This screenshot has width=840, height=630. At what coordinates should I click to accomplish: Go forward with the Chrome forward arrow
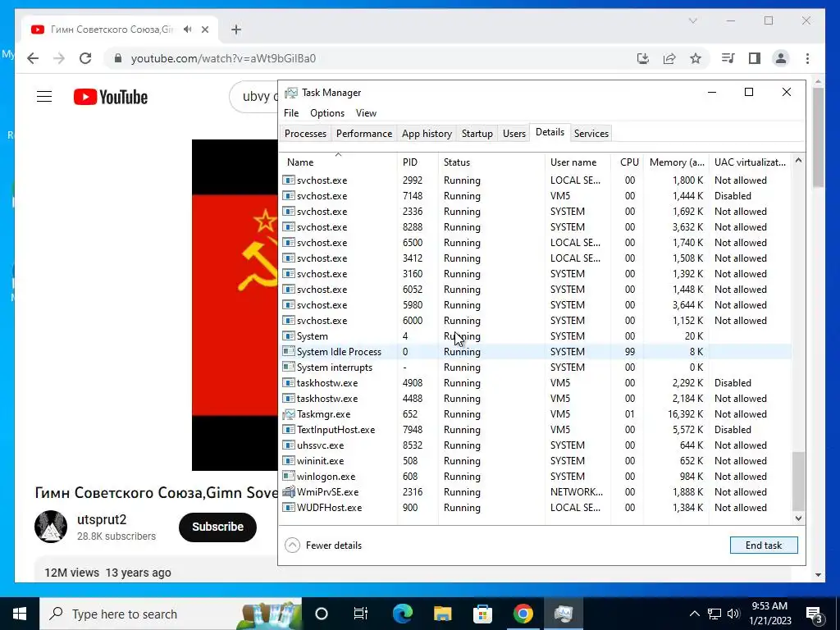pyautogui.click(x=59, y=58)
